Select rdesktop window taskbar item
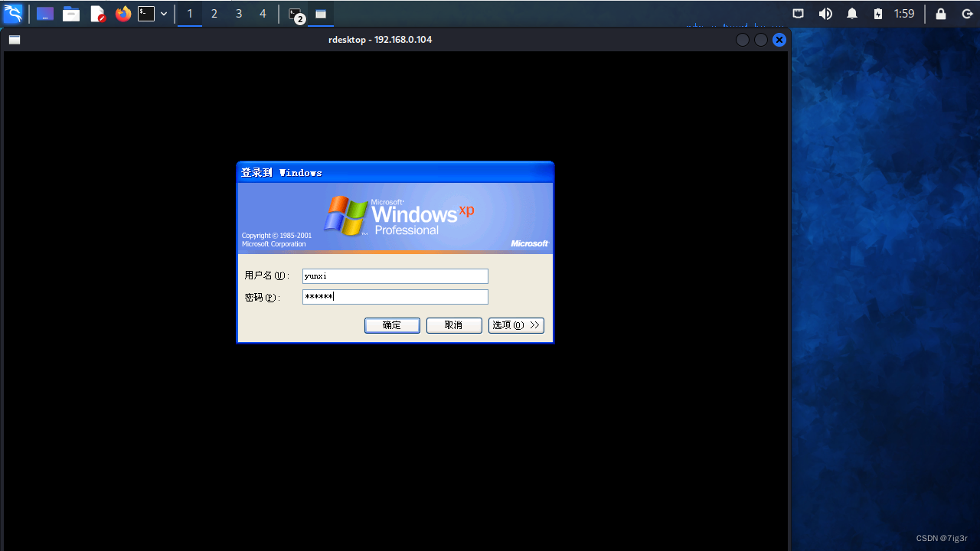This screenshot has width=980, height=551. click(321, 14)
